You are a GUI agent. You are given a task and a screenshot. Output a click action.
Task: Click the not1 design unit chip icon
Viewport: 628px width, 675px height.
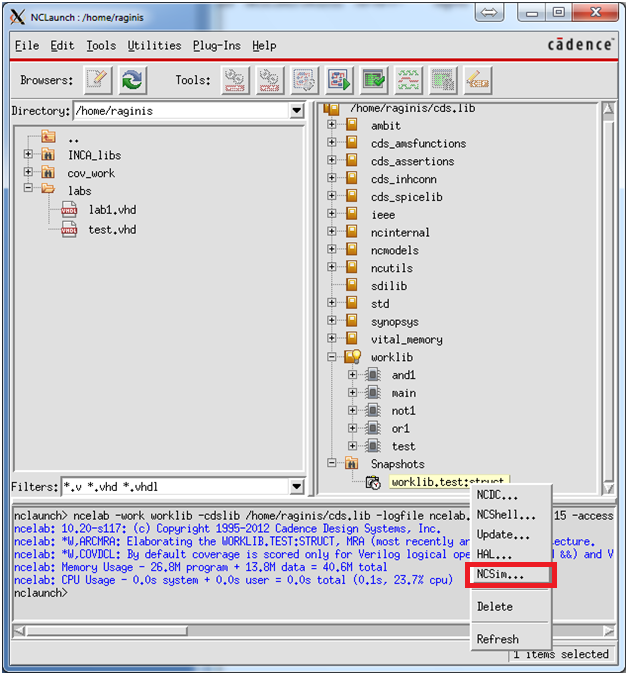pyautogui.click(x=372, y=410)
